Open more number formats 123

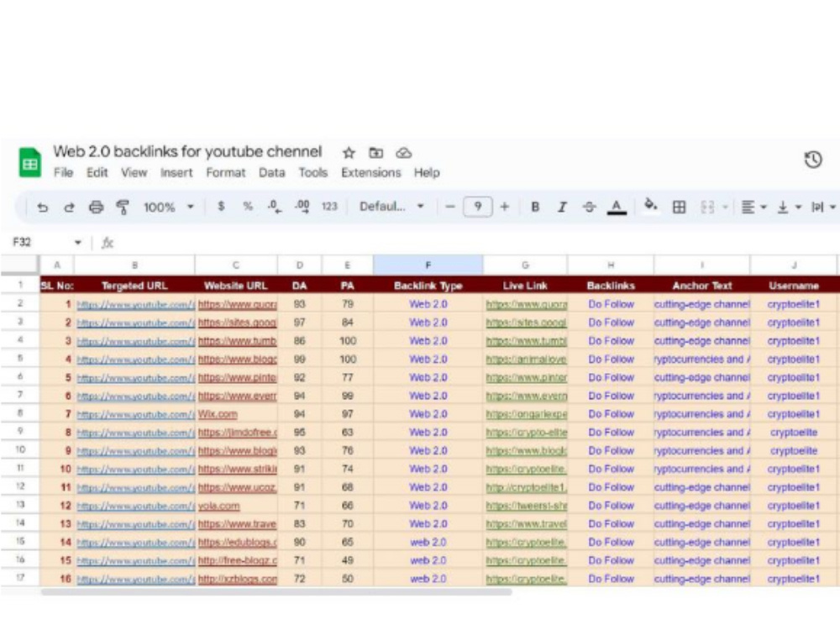click(329, 207)
